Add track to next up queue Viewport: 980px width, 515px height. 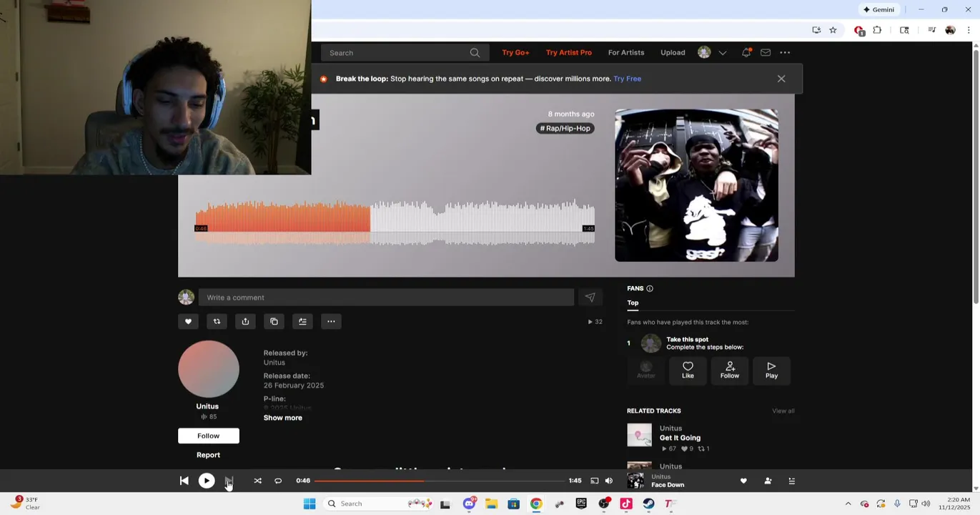point(302,321)
